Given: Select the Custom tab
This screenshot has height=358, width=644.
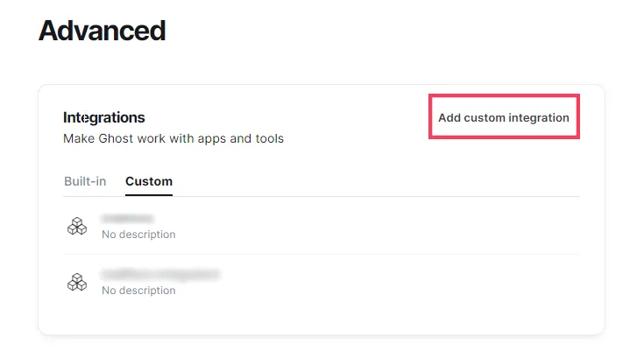Looking at the screenshot, I should pos(149,181).
